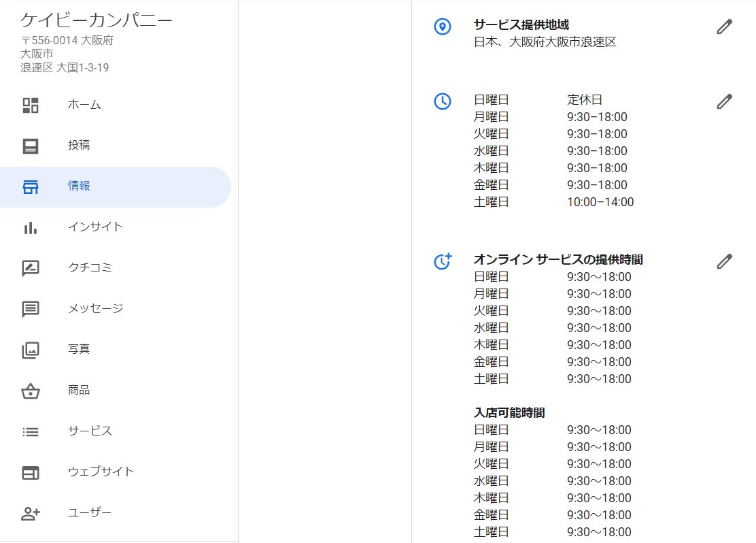Screen dimensions: 756x543
Task: Click 日本、大阪府大阪市浪速区 service area text
Action: coord(545,42)
